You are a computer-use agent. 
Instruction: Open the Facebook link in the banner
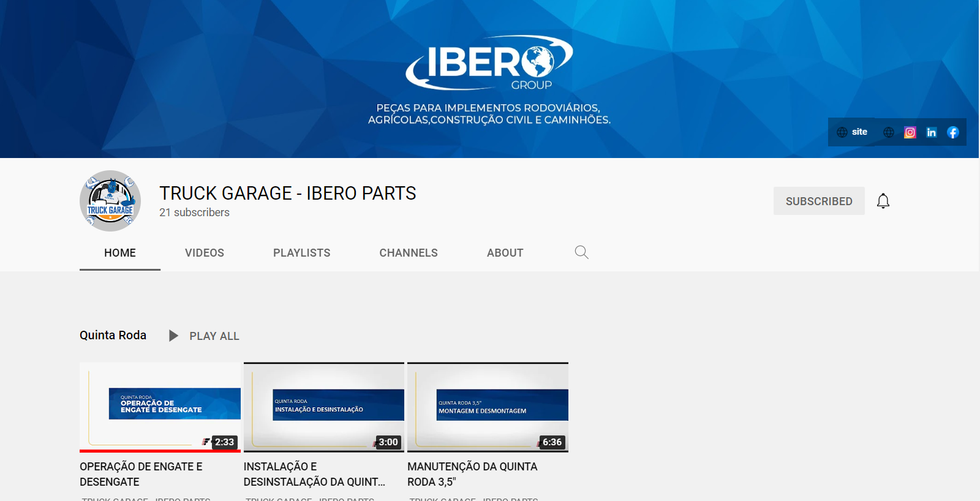click(x=953, y=132)
